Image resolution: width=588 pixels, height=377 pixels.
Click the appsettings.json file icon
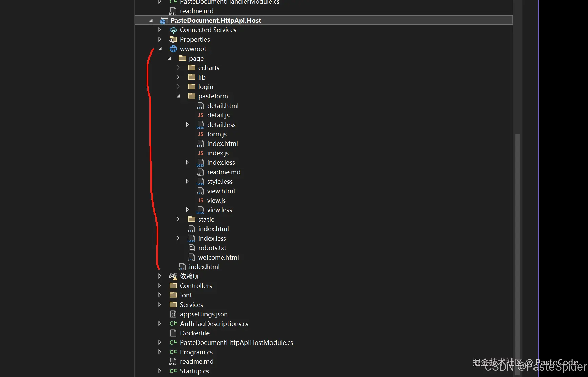(x=173, y=314)
